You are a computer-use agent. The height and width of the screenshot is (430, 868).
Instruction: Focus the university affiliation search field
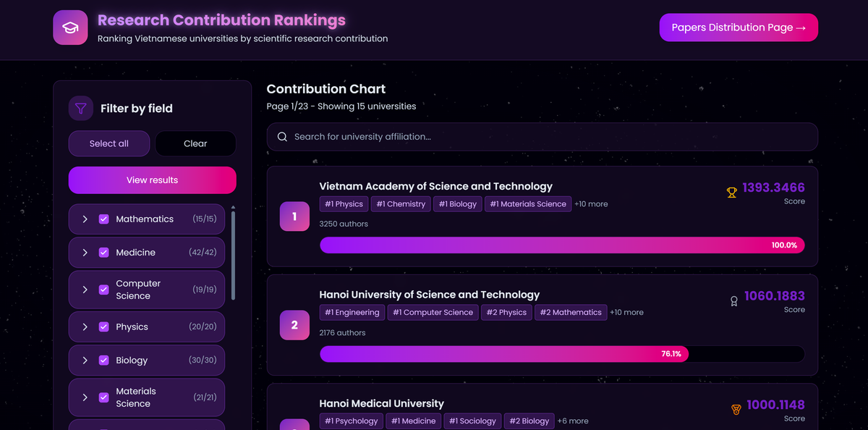[x=550, y=137]
